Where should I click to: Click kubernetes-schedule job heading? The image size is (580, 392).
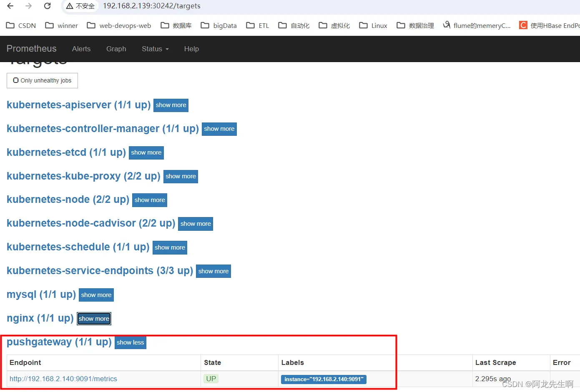[x=78, y=247]
